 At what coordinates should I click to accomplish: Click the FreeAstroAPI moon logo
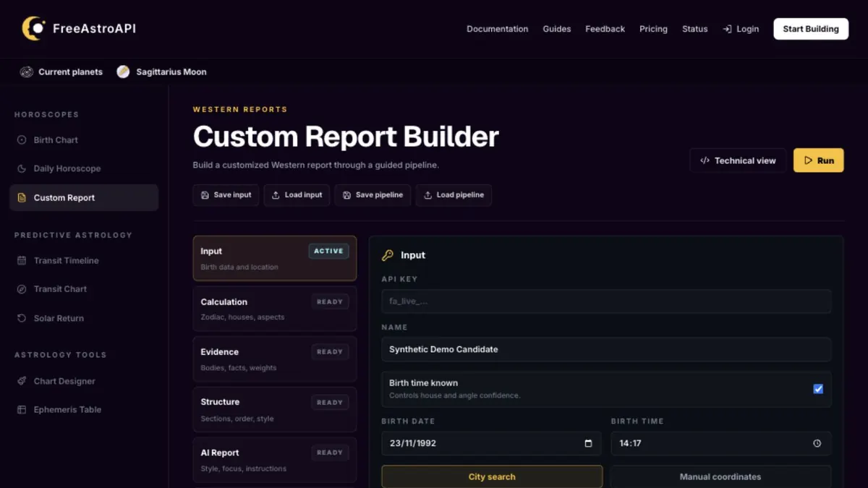tap(33, 28)
